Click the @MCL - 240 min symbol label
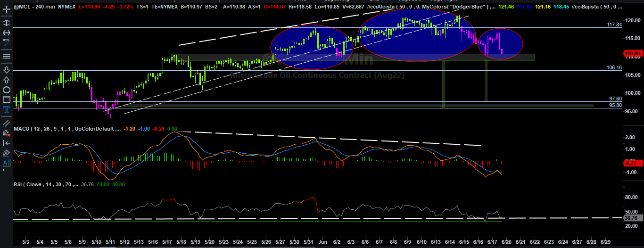 (x=34, y=7)
